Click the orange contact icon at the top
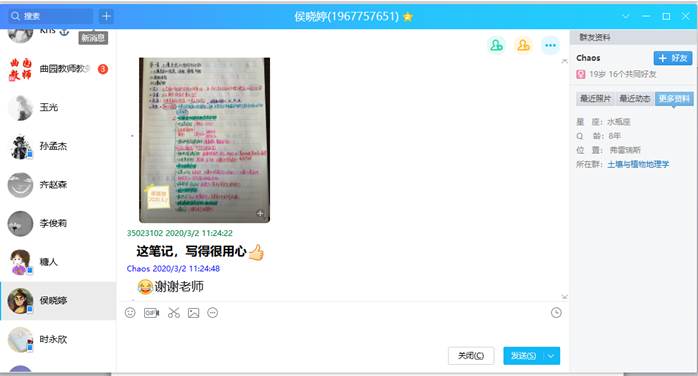The width and height of the screenshot is (698, 376). (x=524, y=45)
